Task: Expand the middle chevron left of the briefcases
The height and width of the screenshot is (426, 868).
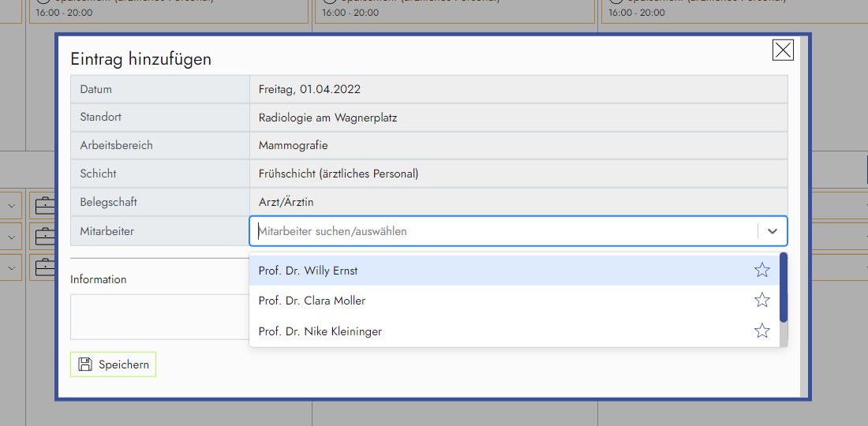Action: pos(12,236)
